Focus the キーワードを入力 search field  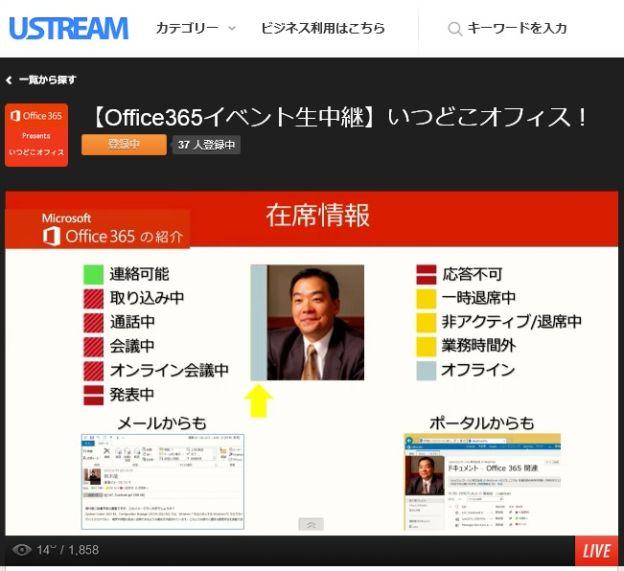pos(517,28)
